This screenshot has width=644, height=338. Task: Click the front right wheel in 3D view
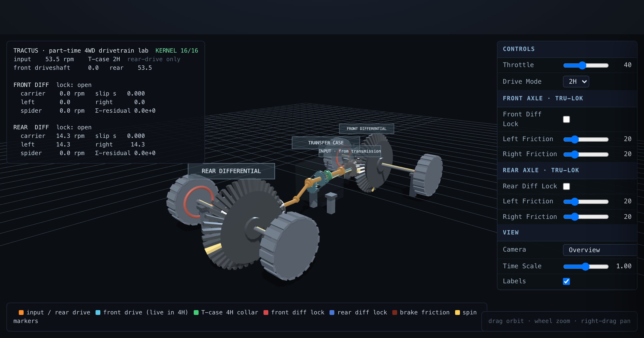428,175
